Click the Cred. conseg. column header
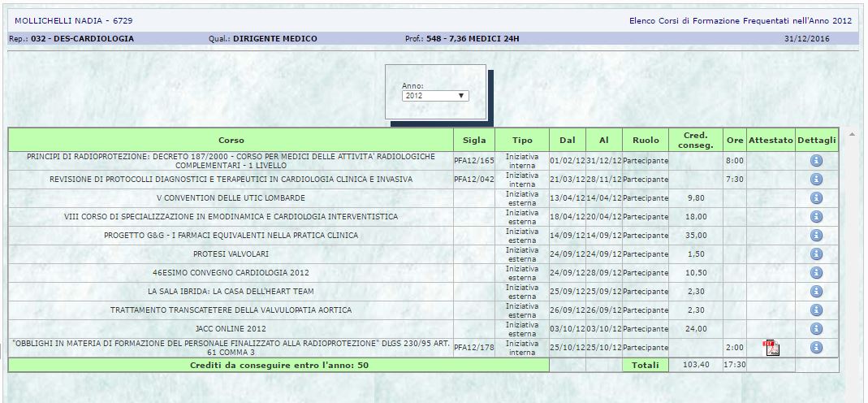868x403 pixels. [x=694, y=140]
